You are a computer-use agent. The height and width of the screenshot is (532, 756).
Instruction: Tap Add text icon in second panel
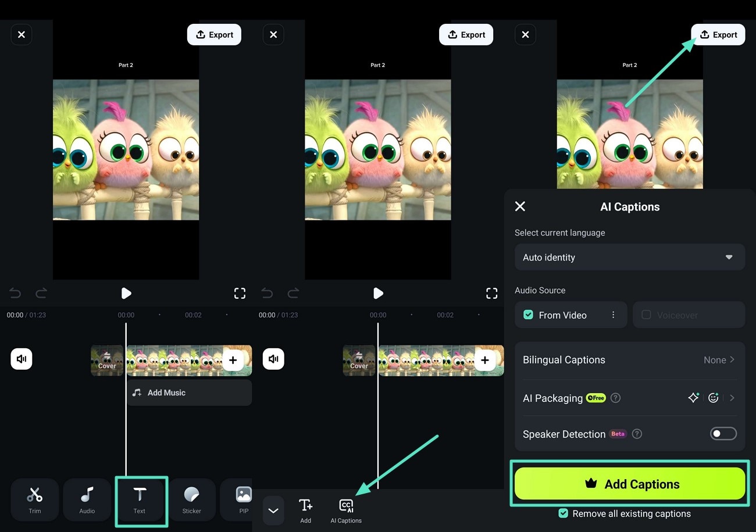(x=305, y=510)
